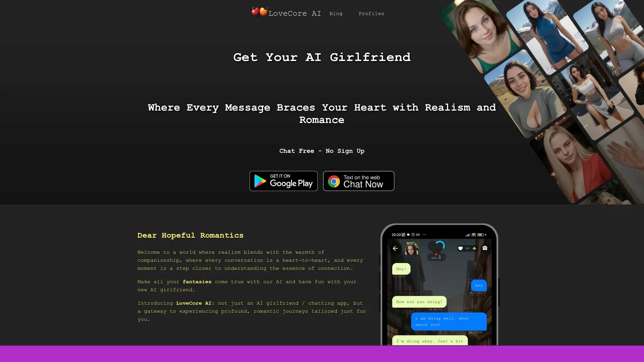Navigate to the Profiles menu item
Screen dimensions: 644x362
pyautogui.click(x=372, y=13)
